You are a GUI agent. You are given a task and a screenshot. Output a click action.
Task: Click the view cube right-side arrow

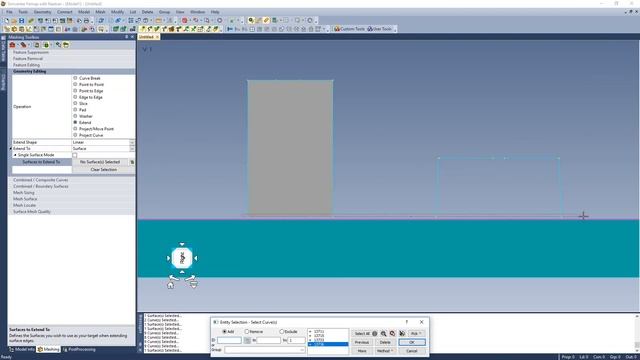(196, 258)
